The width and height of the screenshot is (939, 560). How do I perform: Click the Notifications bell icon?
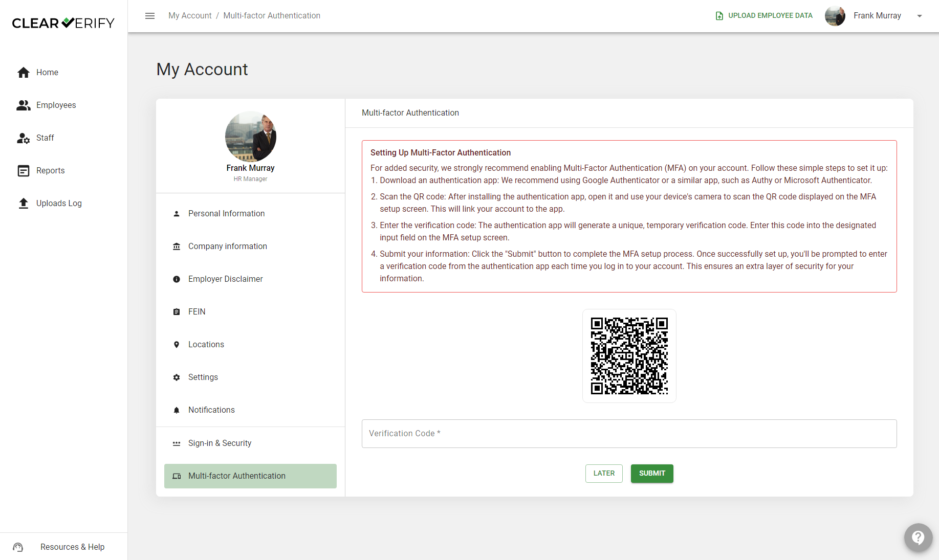177,410
